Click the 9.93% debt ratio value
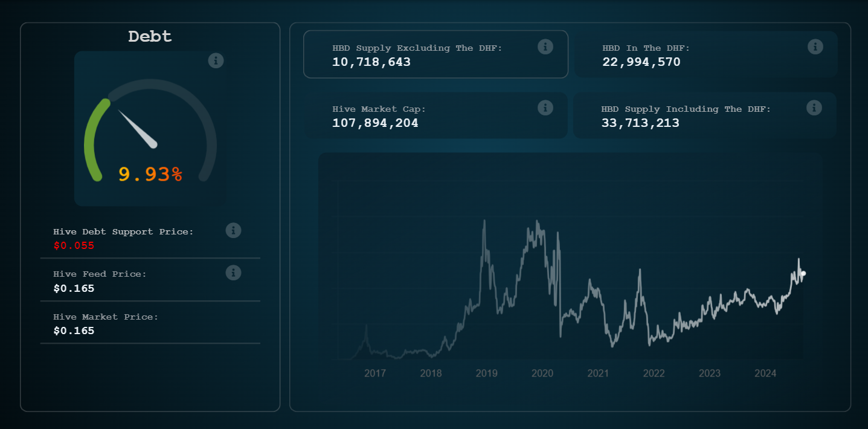Image resolution: width=868 pixels, height=429 pixels. click(x=150, y=174)
